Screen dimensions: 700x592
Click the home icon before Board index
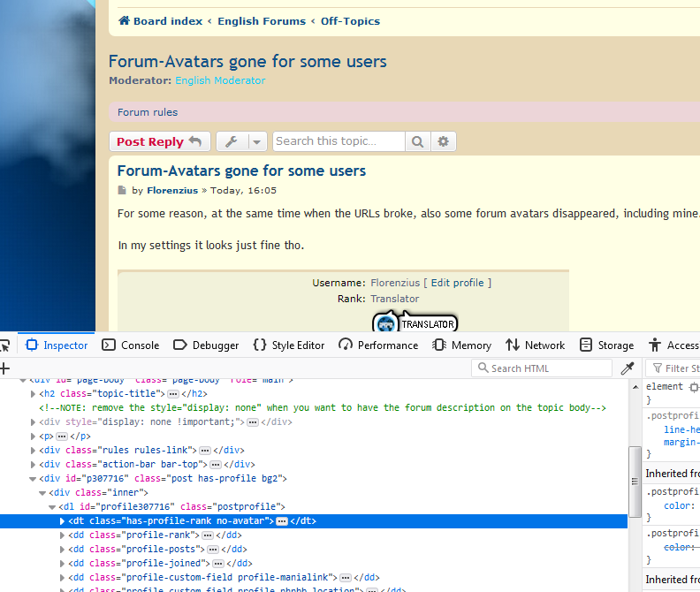pos(124,20)
